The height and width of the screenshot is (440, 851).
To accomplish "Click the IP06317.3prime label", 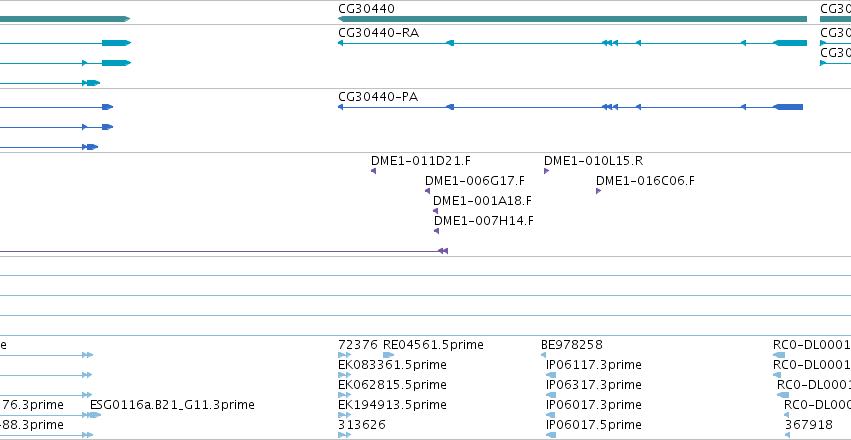I will [594, 385].
